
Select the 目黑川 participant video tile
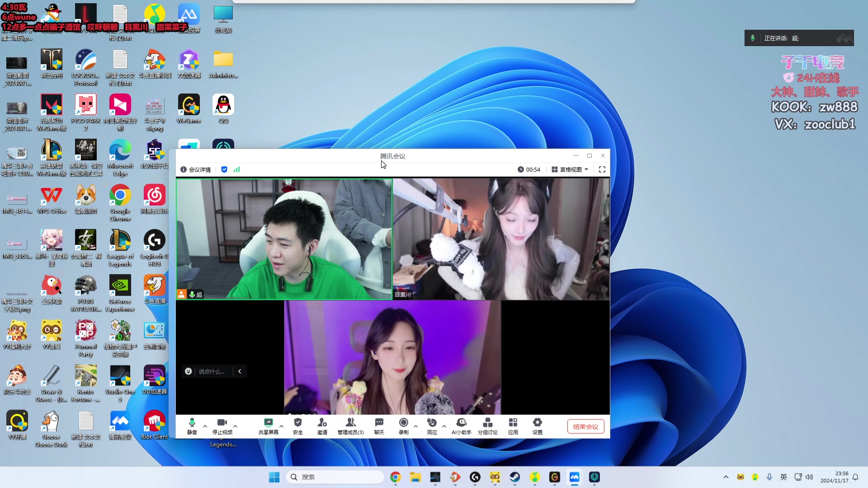(x=501, y=239)
